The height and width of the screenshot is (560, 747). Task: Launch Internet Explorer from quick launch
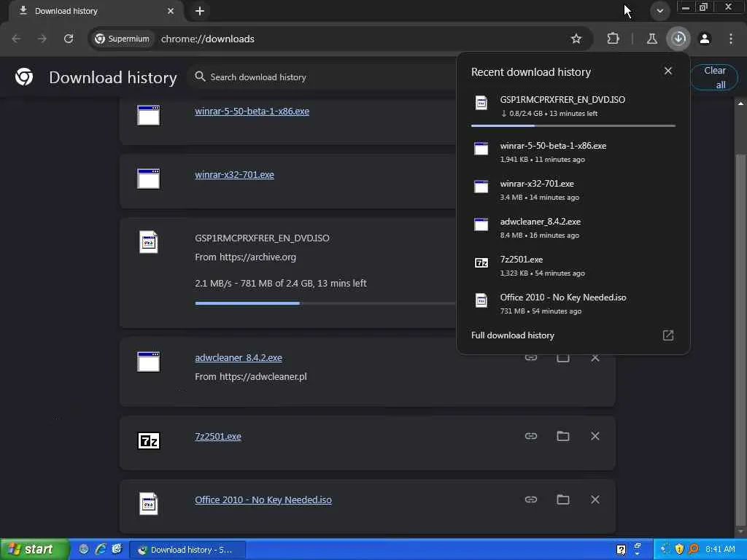click(101, 549)
